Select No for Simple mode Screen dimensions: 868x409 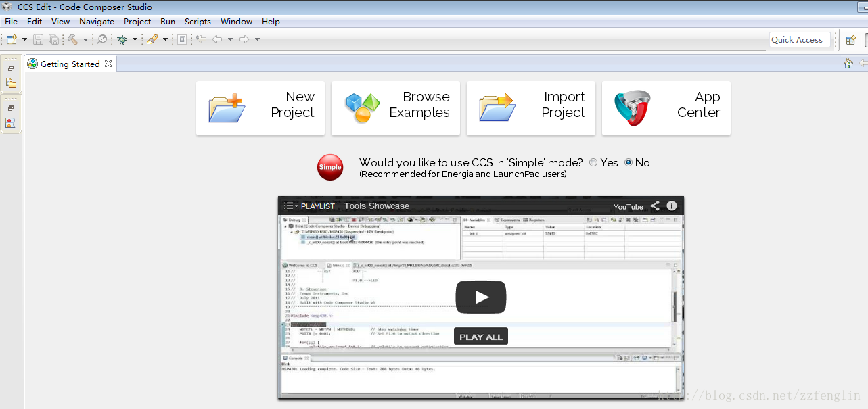(629, 162)
